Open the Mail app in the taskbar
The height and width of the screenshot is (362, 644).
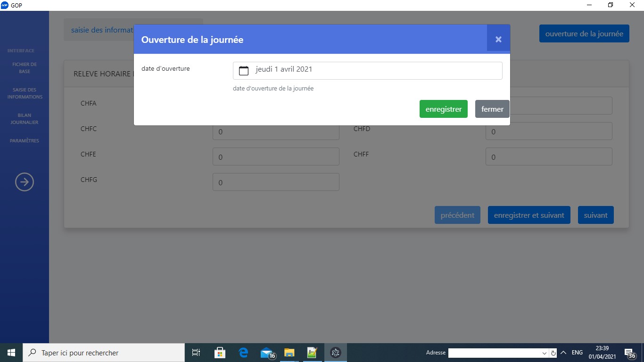coord(267,353)
